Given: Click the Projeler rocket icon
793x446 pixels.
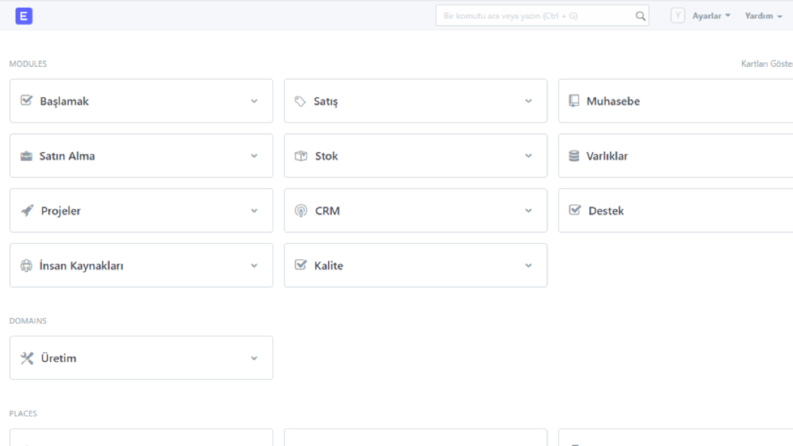Looking at the screenshot, I should (x=27, y=210).
